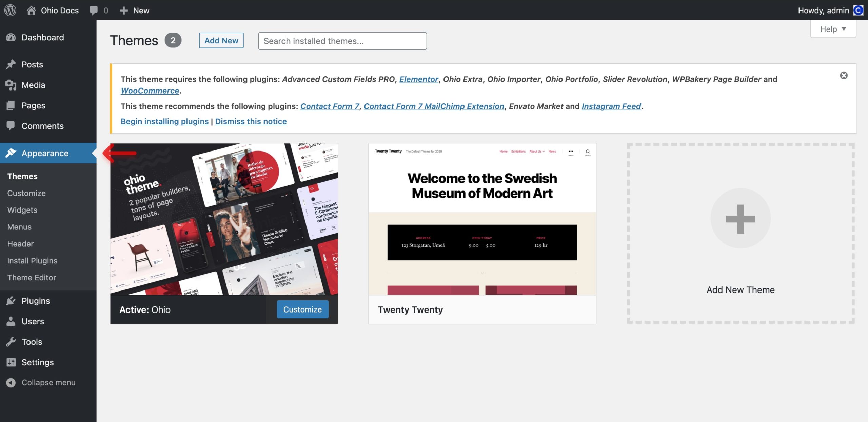
Task: Click the plus icon next to New
Action: coord(124,11)
